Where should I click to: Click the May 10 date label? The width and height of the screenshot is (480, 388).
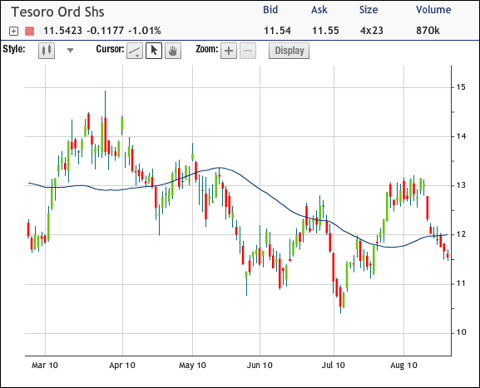193,365
